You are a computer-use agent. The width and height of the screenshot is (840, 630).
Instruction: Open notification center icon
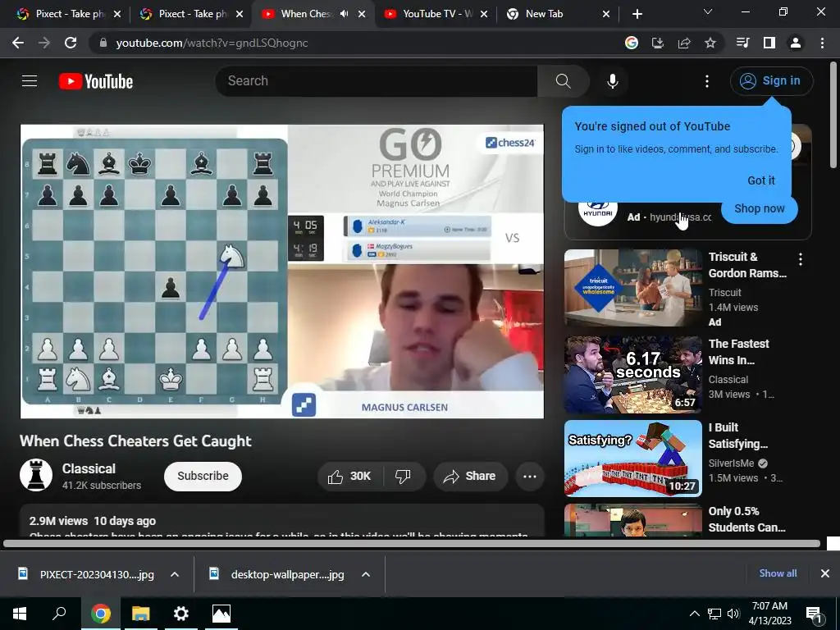[x=814, y=614]
